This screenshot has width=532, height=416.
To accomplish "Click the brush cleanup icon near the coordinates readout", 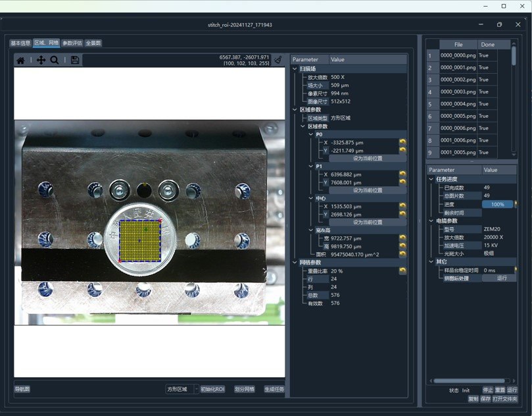I will point(279,59).
